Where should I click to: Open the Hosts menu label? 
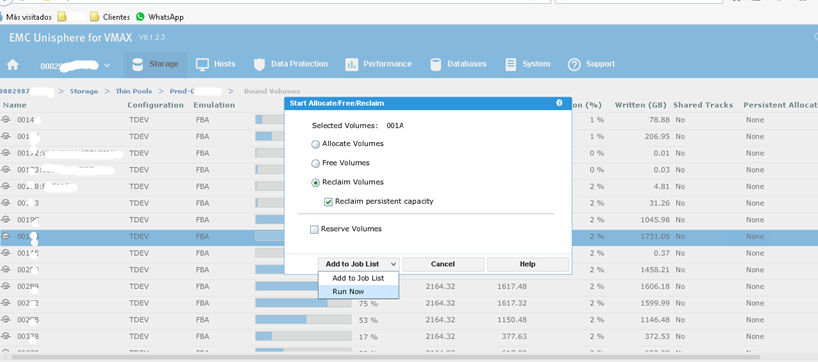pyautogui.click(x=224, y=64)
